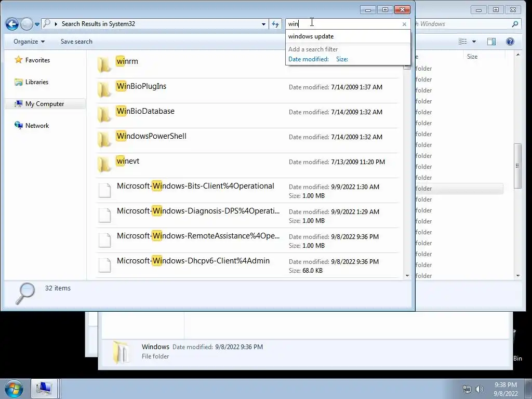Click the Network globe icon
Image resolution: width=532 pixels, height=399 pixels.
[x=18, y=125]
